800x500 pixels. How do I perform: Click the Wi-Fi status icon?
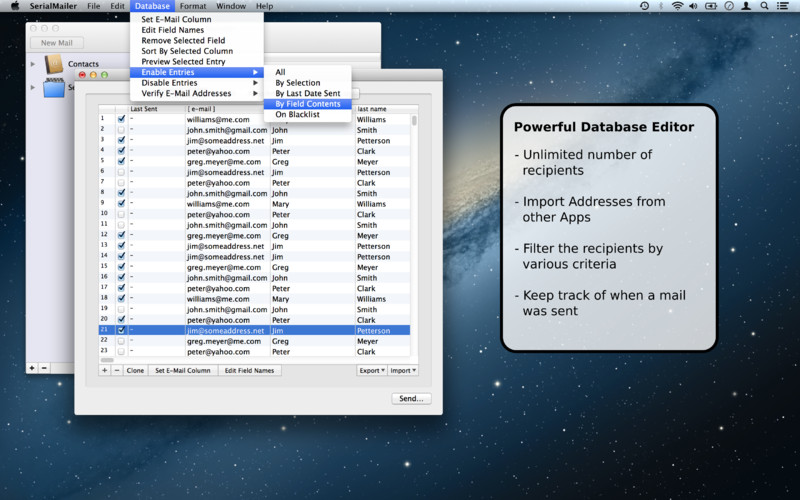click(677, 6)
